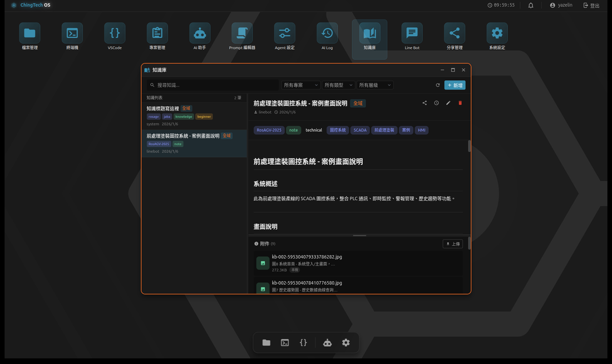The image size is (612, 364).
Task: Open the Agent 設定 desktop icon
Action: [x=284, y=36]
